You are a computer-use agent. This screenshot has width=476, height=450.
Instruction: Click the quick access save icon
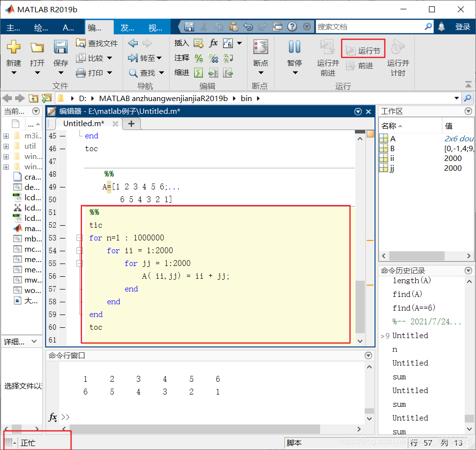[189, 26]
